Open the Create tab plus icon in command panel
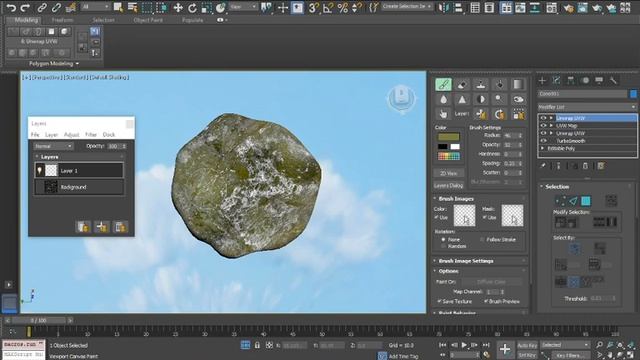This screenshot has width=640, height=360. [x=542, y=80]
